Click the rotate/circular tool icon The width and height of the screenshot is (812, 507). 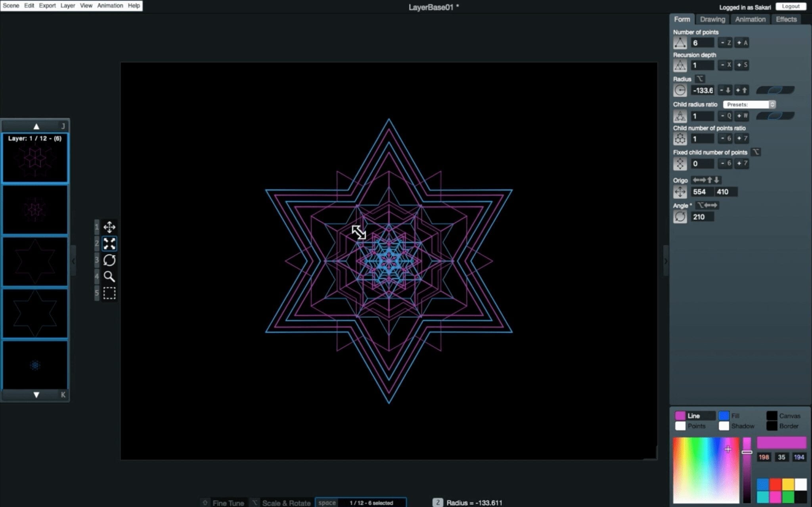pos(109,260)
